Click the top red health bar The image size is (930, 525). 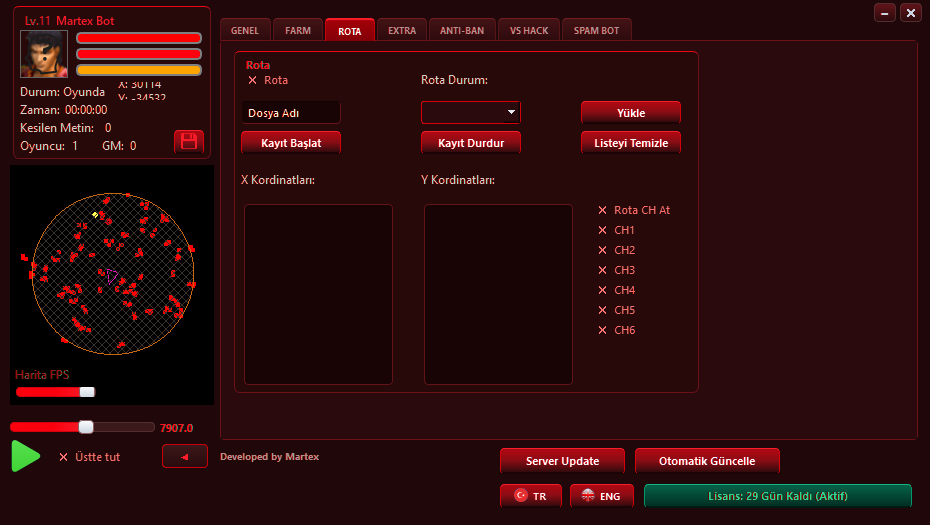pos(139,38)
